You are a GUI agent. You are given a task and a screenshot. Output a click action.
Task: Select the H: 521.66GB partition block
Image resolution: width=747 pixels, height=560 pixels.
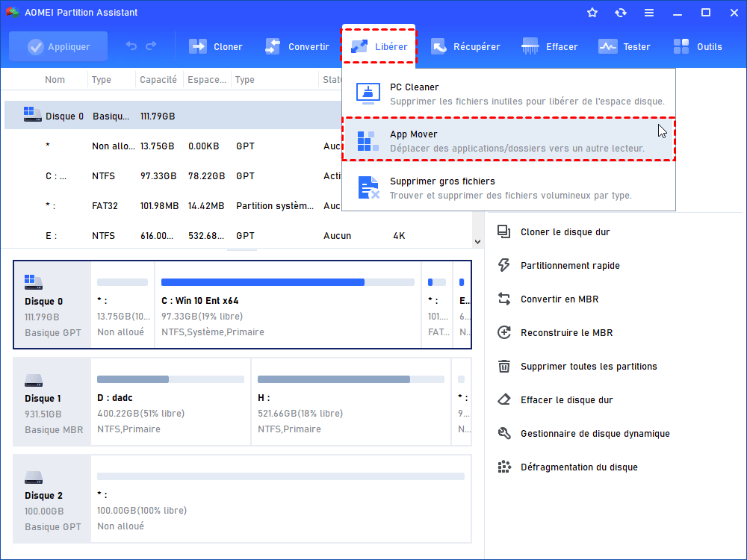[351, 402]
